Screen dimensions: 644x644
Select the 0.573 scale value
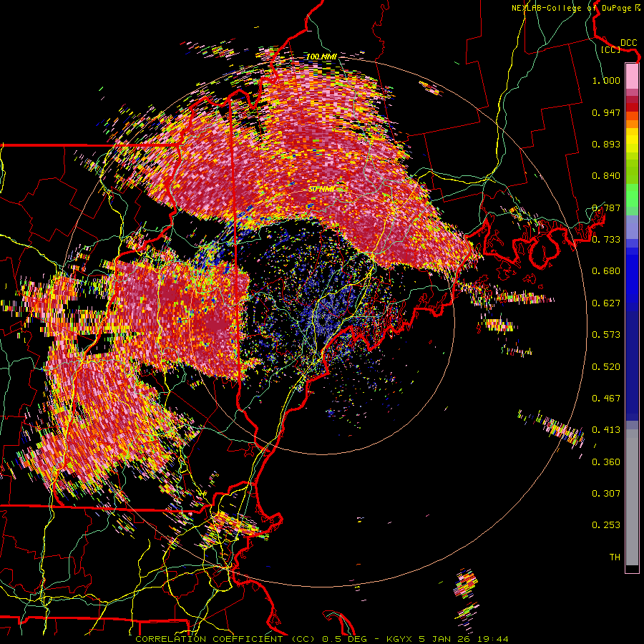(606, 335)
